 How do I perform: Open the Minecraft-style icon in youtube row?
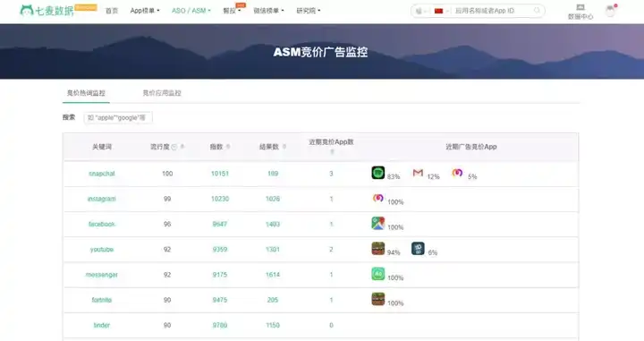pos(377,249)
